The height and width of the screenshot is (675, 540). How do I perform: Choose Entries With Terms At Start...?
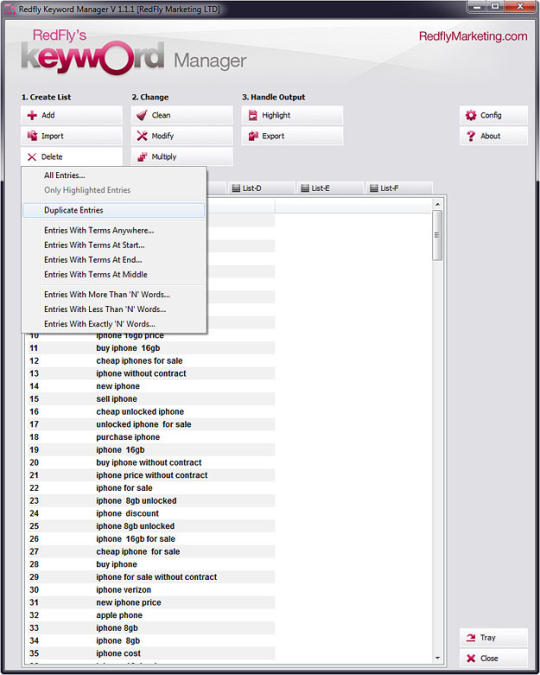click(x=114, y=245)
